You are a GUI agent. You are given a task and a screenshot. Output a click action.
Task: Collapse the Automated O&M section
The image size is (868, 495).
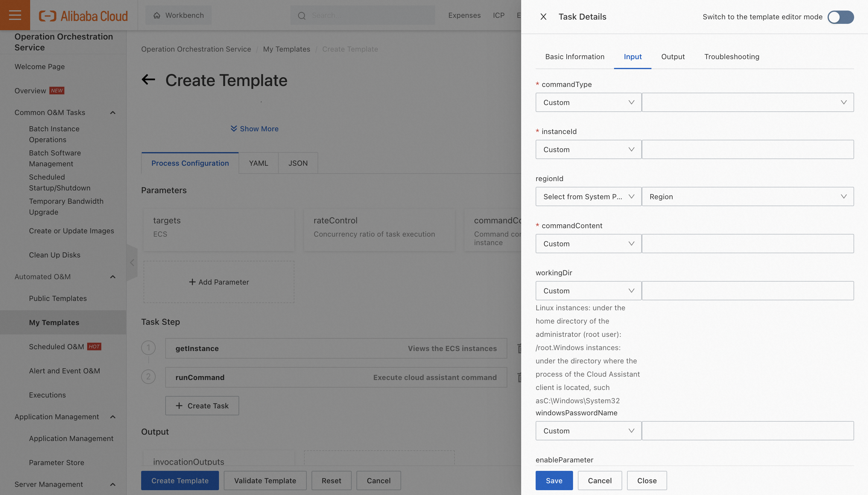pyautogui.click(x=113, y=277)
